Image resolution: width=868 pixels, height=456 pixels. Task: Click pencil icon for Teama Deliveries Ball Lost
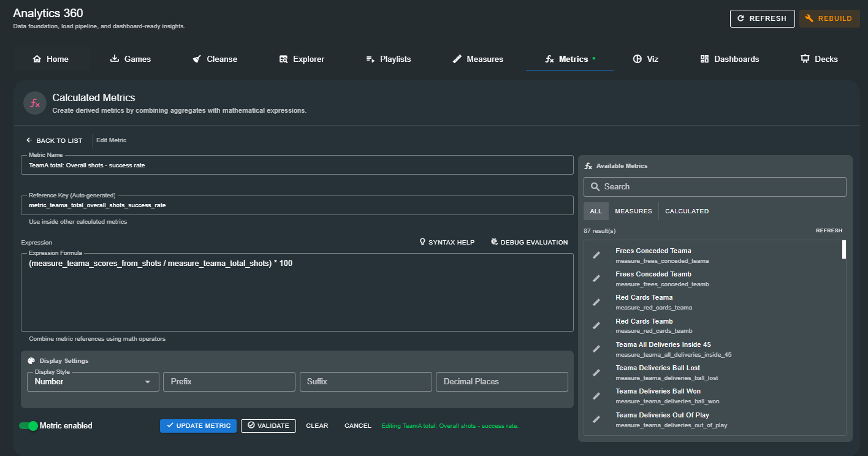point(596,373)
